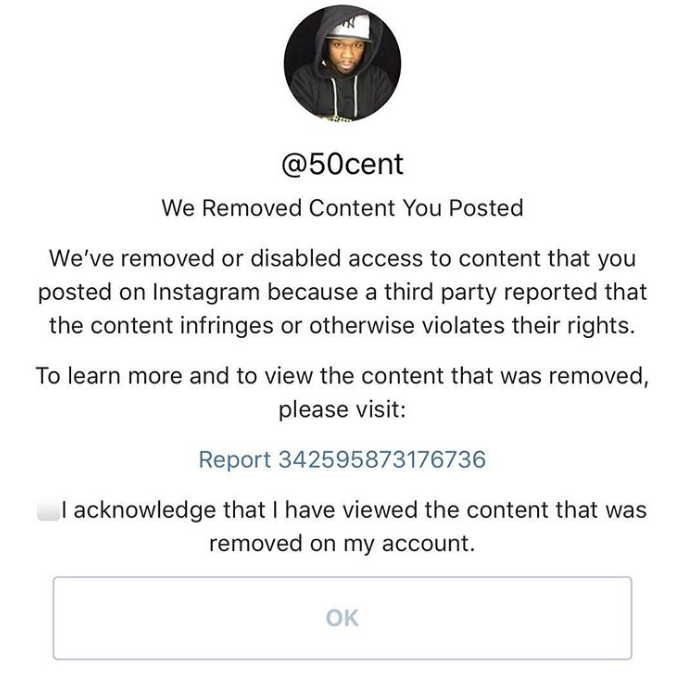Check the acknowledgment checkbox
688x684 pixels.
click(47, 511)
